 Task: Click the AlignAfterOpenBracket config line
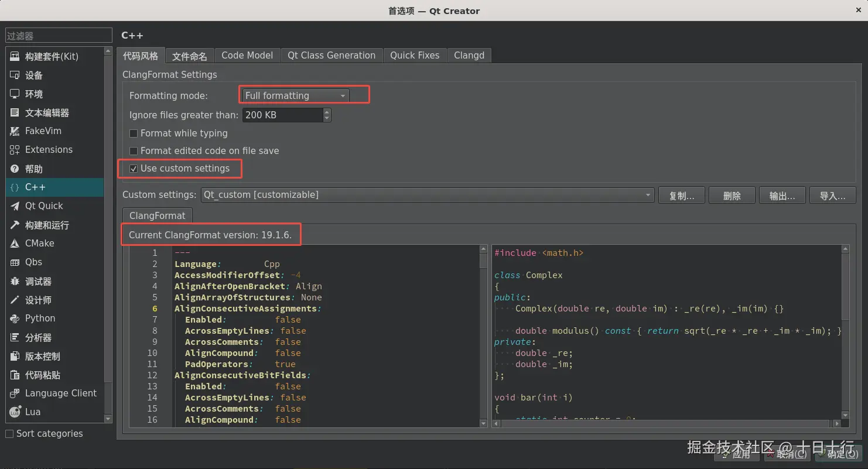(x=248, y=286)
